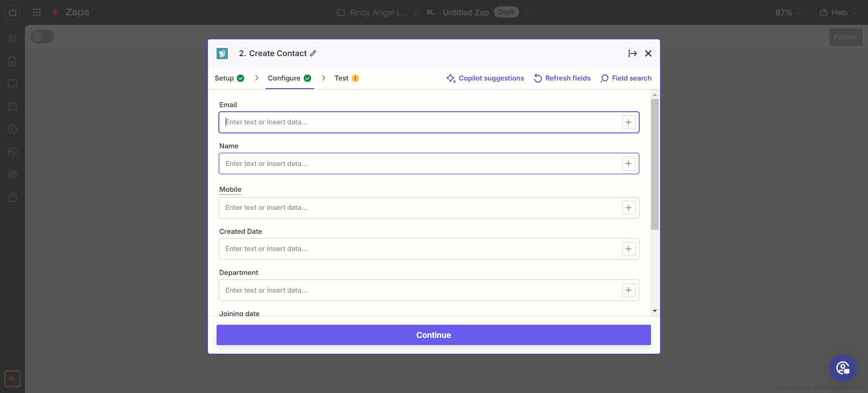Click Refresh fields link
This screenshot has height=393, width=868.
click(562, 78)
